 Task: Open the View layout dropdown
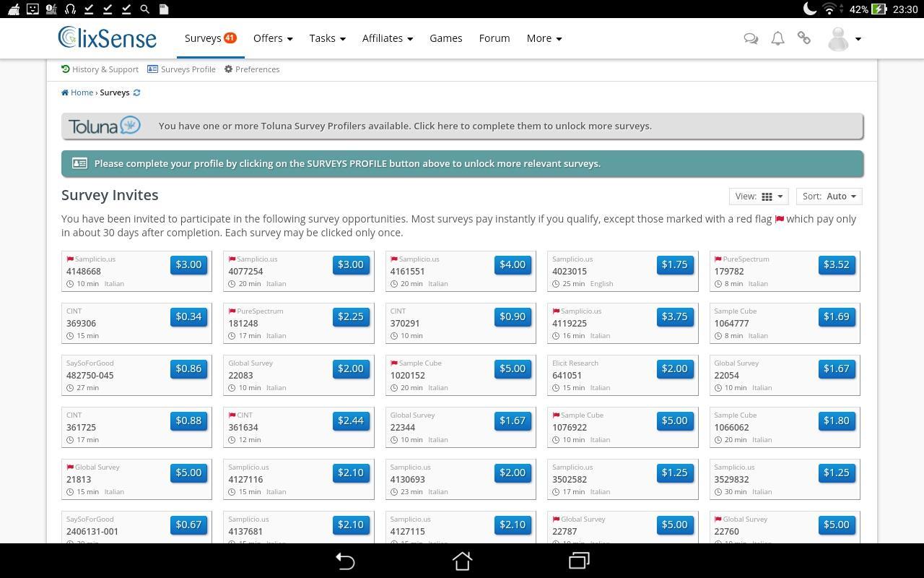click(x=759, y=197)
